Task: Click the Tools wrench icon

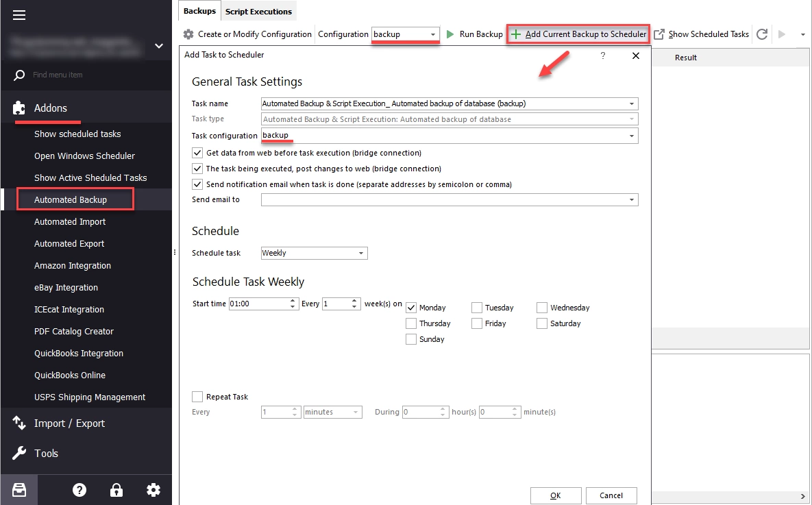Action: coord(19,453)
